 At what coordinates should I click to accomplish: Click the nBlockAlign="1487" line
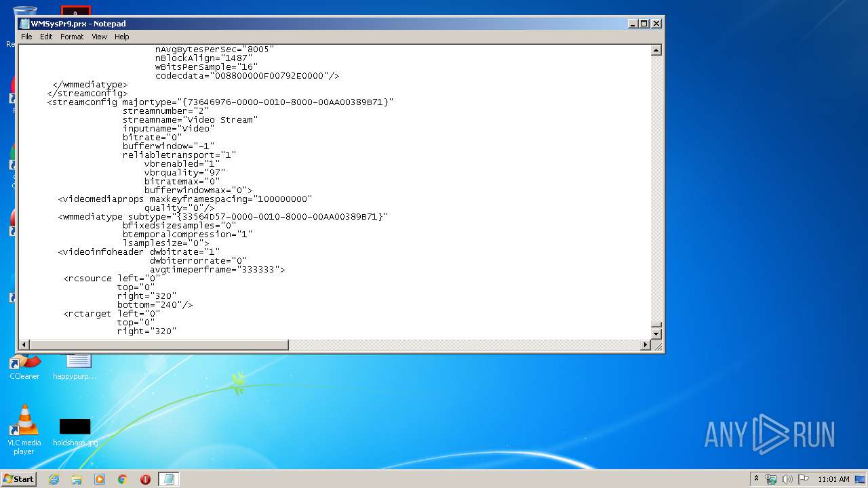pos(203,58)
